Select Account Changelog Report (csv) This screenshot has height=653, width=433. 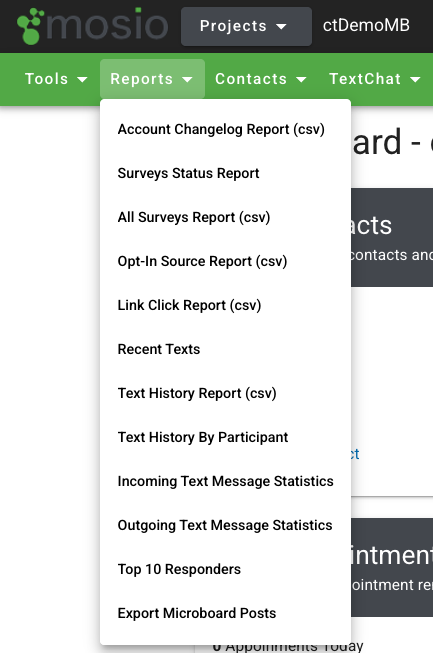click(225, 130)
